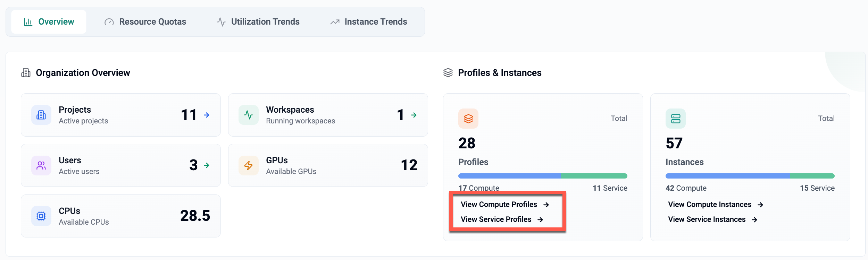868x260 pixels.
Task: Click the Organization Overview header icon
Action: click(26, 73)
